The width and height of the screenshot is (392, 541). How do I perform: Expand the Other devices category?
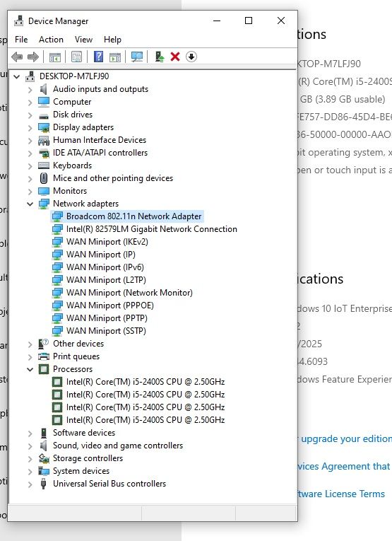pyautogui.click(x=30, y=344)
